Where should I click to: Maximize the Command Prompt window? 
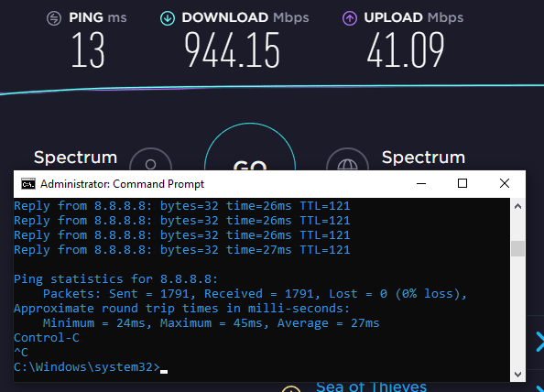[462, 183]
